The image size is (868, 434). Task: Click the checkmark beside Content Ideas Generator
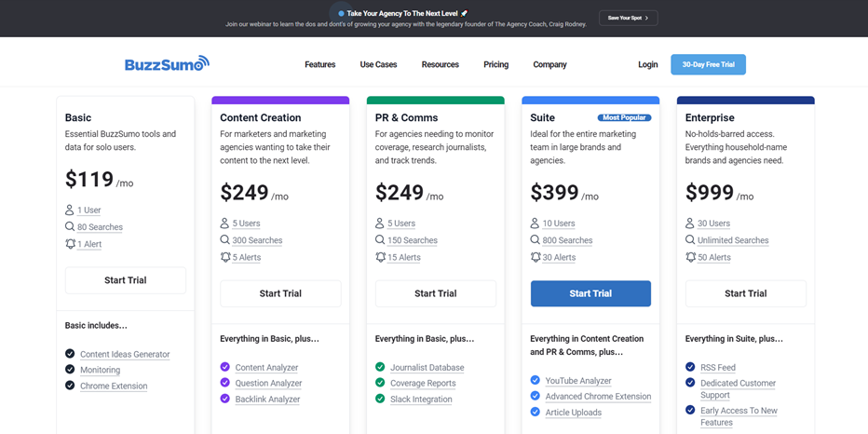pos(70,353)
